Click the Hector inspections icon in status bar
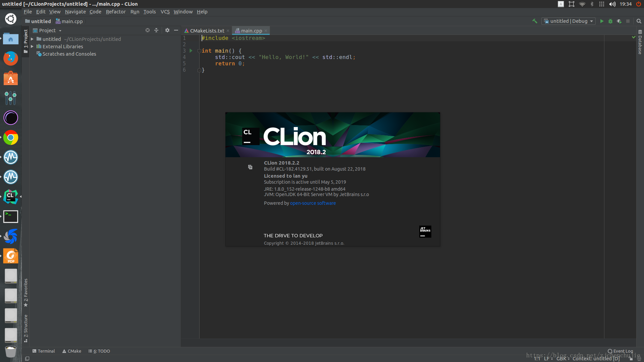644x362 pixels. click(x=639, y=358)
